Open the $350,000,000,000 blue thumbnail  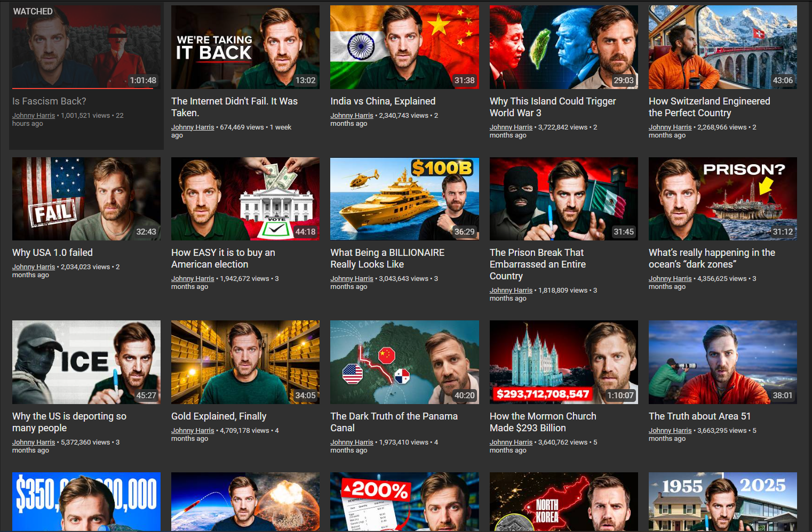click(86, 502)
